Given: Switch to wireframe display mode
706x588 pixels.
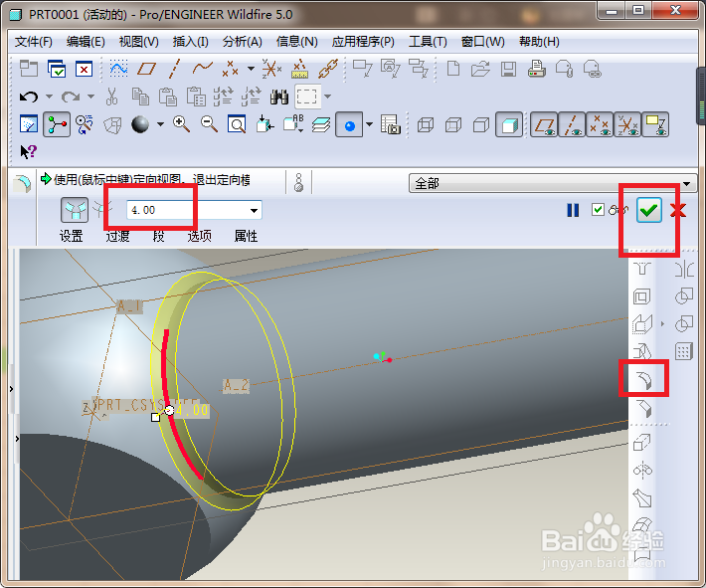Looking at the screenshot, I should 426,124.
